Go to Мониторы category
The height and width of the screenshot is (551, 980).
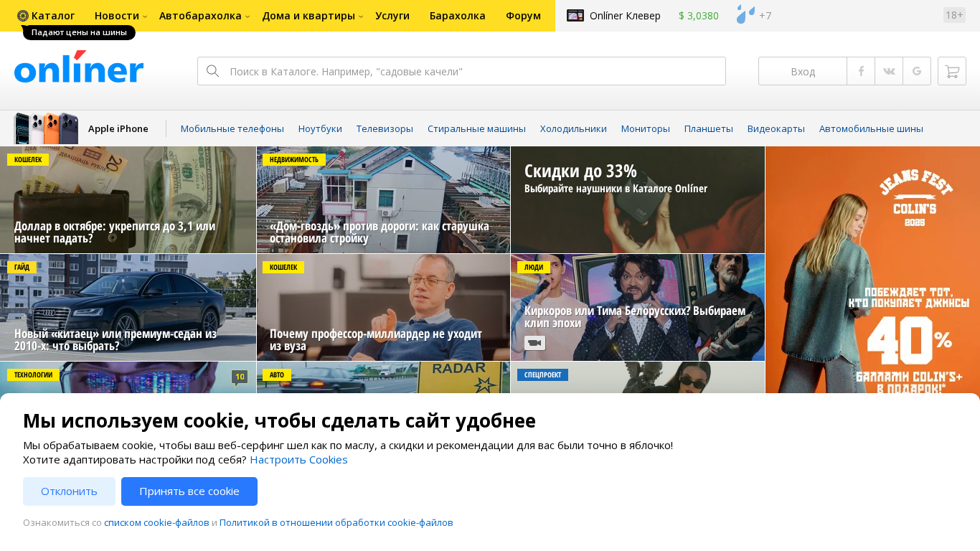[646, 128]
